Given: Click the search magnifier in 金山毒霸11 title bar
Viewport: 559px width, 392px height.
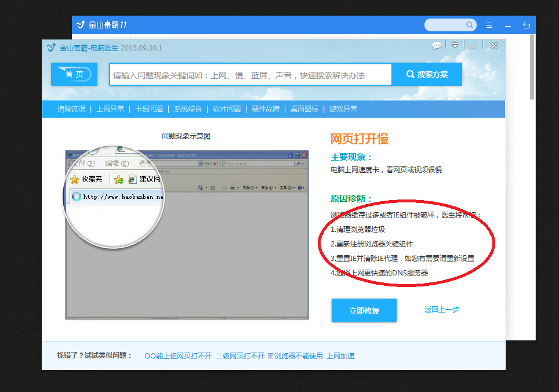Looking at the screenshot, I should (470, 25).
